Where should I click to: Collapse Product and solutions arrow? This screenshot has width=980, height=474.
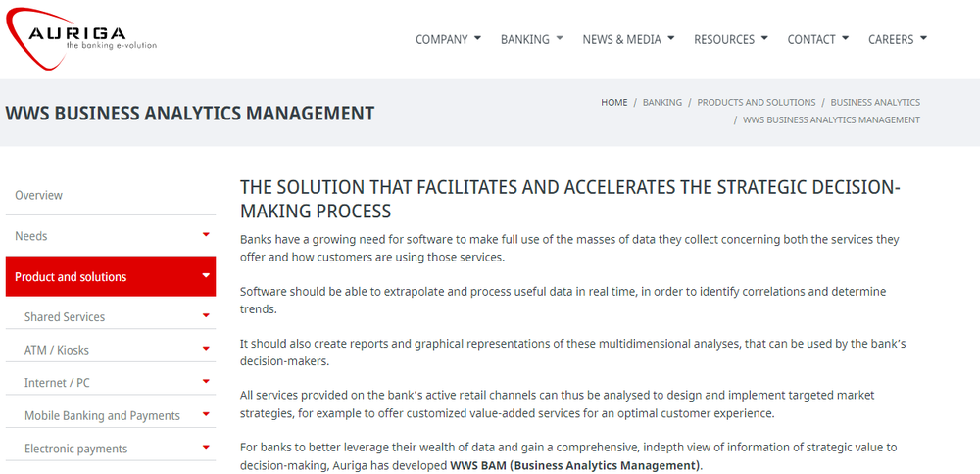point(206,275)
